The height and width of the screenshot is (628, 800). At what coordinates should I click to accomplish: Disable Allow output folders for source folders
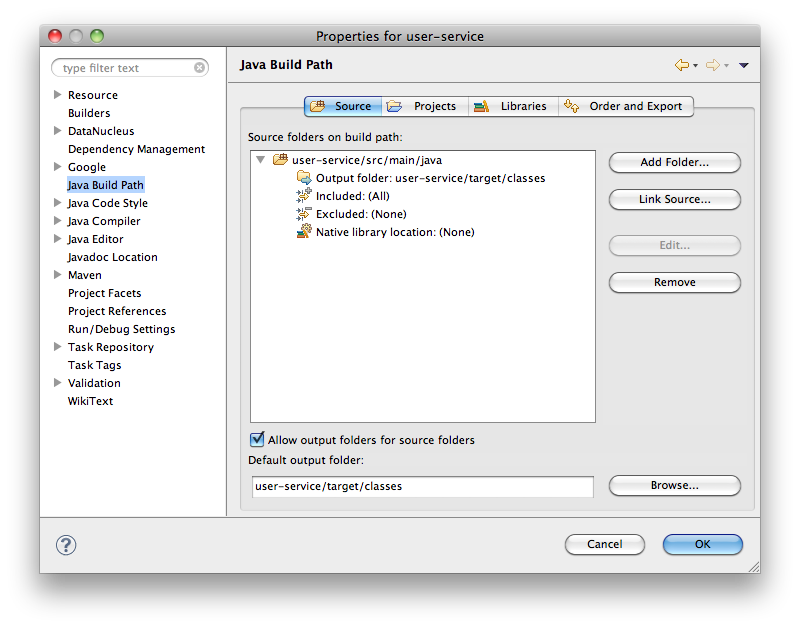point(256,440)
